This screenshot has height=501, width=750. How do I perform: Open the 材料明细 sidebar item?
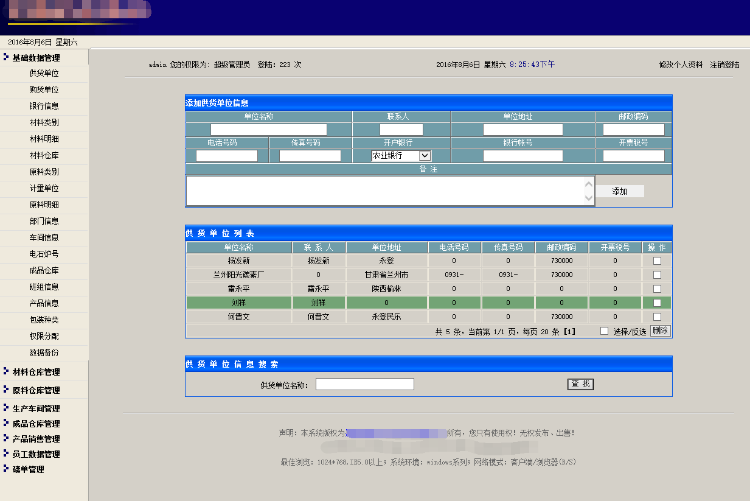click(x=44, y=139)
